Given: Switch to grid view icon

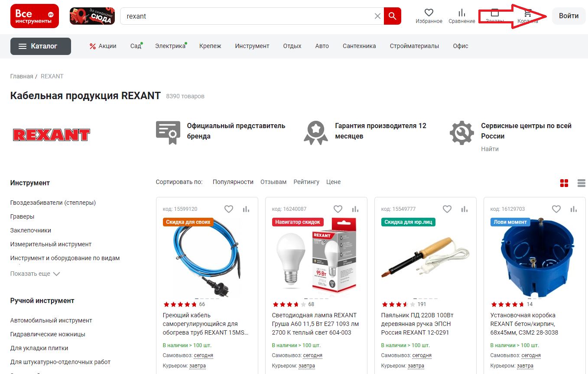Looking at the screenshot, I should coord(564,183).
